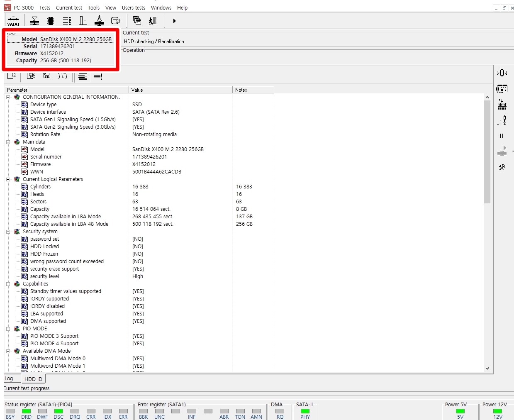The image size is (514, 420).
Task: Click the running person exit icon
Action: (x=153, y=20)
